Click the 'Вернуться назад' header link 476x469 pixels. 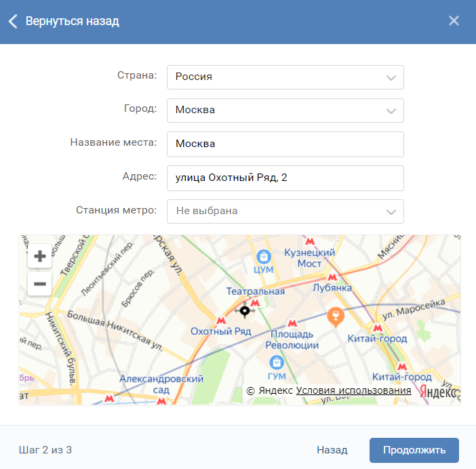point(73,21)
